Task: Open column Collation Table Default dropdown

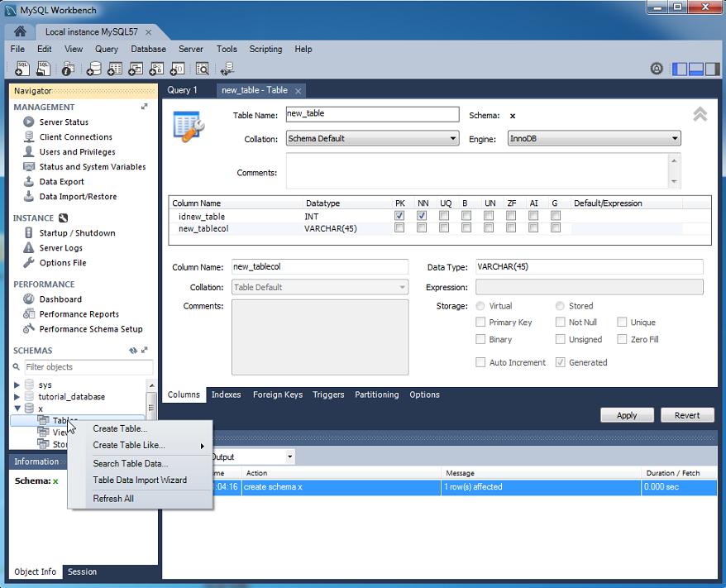Action: (320, 287)
